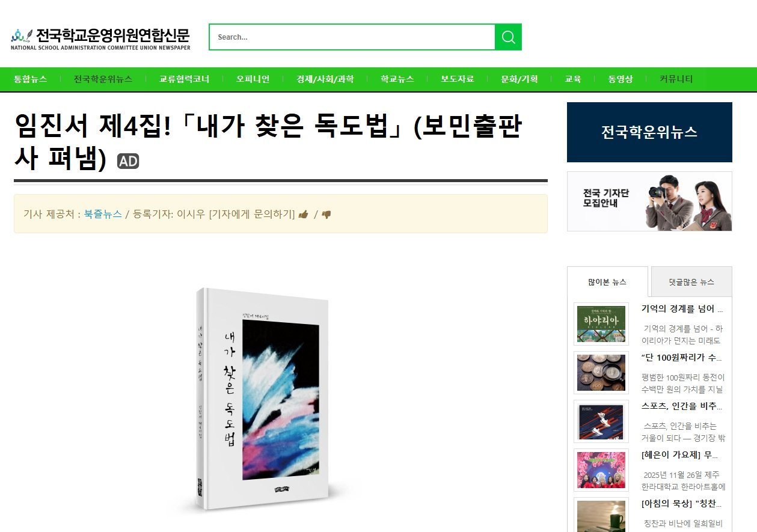Click the thumbs-up icon for the article
Image resolution: width=757 pixels, height=532 pixels.
click(x=304, y=214)
